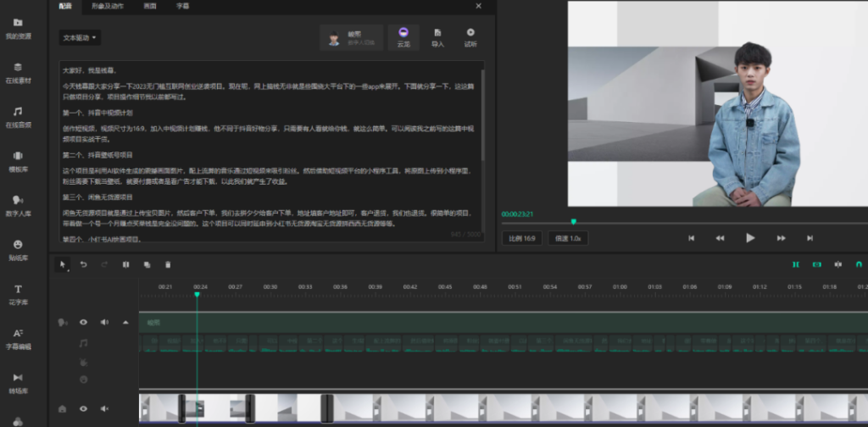Toggle the magnet snapping icon above timeline
This screenshot has width=868, height=427.
[x=859, y=264]
